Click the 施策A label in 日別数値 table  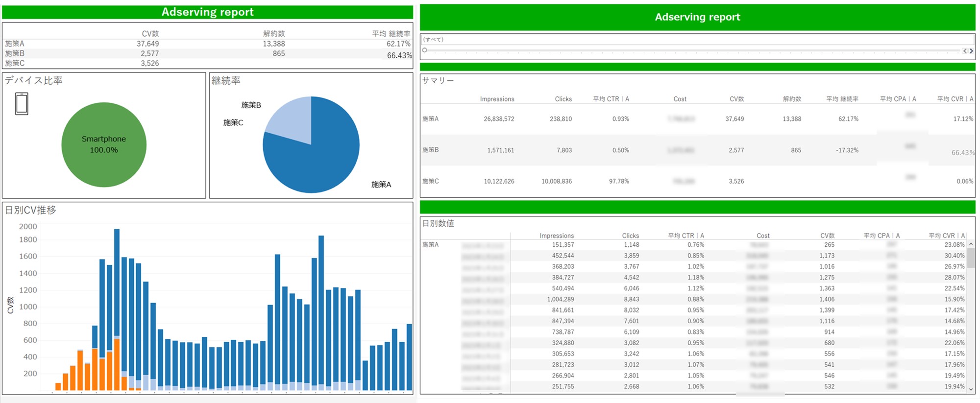(x=430, y=244)
